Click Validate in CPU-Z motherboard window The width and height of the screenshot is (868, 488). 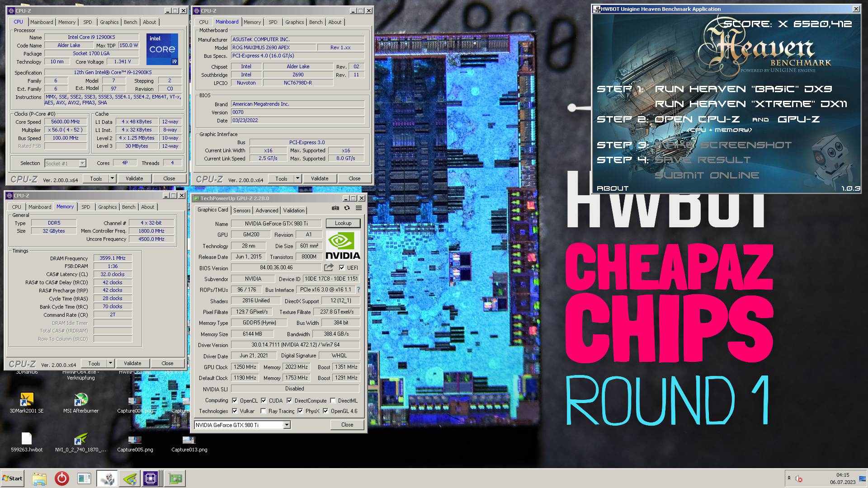pos(320,178)
